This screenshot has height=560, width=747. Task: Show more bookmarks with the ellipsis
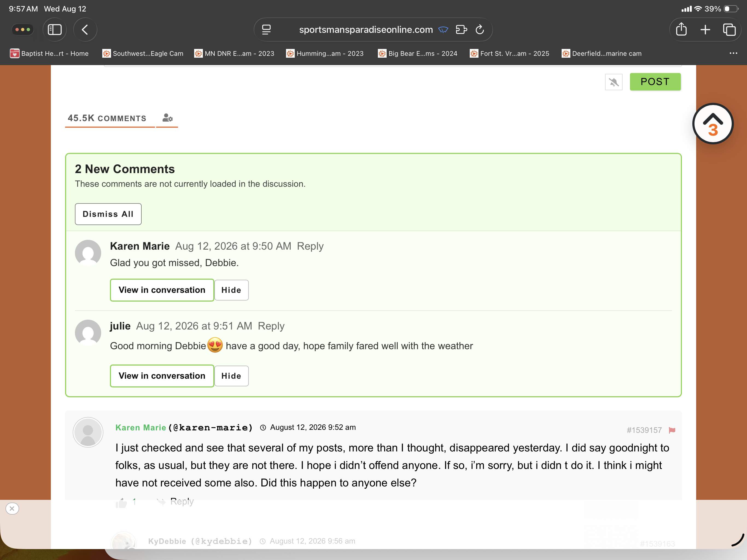[733, 53]
